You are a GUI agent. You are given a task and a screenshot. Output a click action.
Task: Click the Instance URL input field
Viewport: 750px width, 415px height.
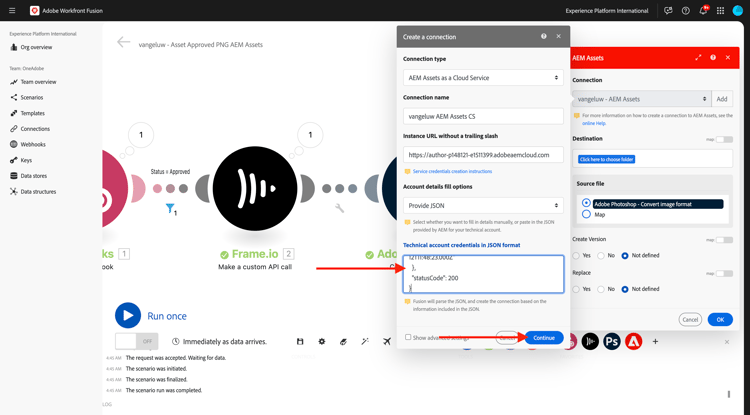[x=483, y=155]
